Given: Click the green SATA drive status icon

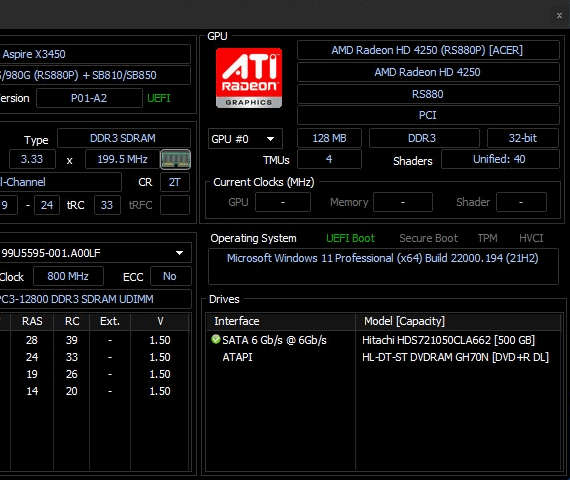Looking at the screenshot, I should (x=216, y=339).
